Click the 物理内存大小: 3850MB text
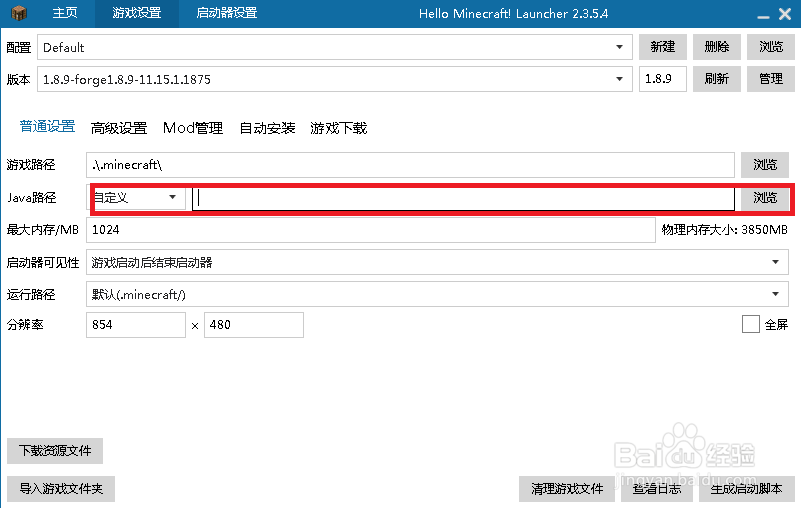Image resolution: width=801 pixels, height=508 pixels. pyautogui.click(x=725, y=230)
